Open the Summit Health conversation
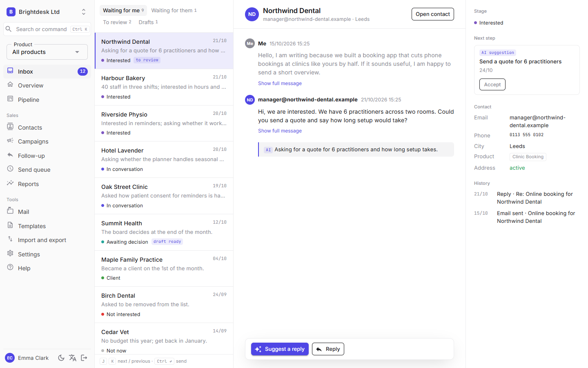The image size is (588, 368). pyautogui.click(x=164, y=232)
